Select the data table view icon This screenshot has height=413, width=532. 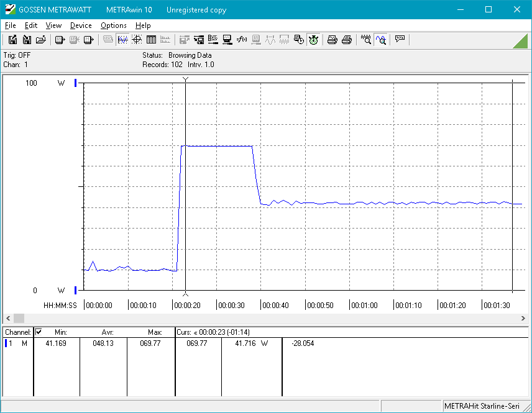point(151,40)
